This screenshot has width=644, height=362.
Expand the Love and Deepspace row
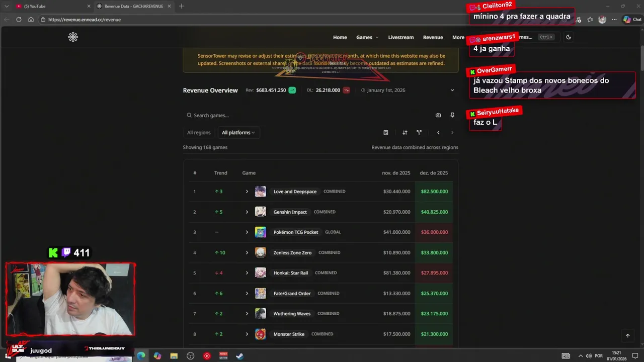(x=247, y=192)
